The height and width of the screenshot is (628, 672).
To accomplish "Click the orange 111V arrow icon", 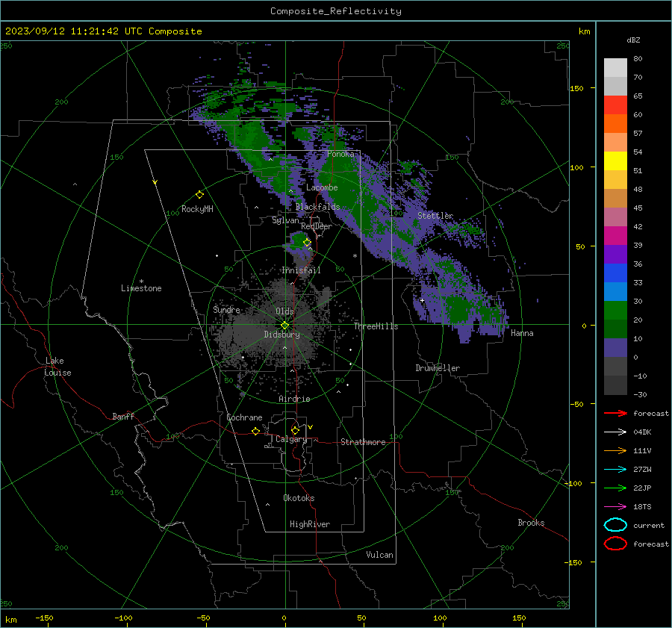I will 615,450.
